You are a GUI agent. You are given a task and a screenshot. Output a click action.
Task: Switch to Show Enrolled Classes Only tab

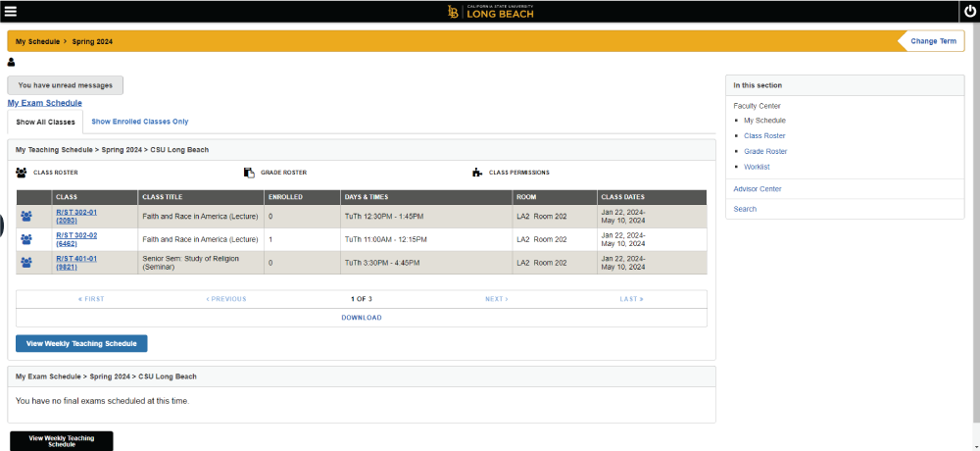pyautogui.click(x=139, y=122)
